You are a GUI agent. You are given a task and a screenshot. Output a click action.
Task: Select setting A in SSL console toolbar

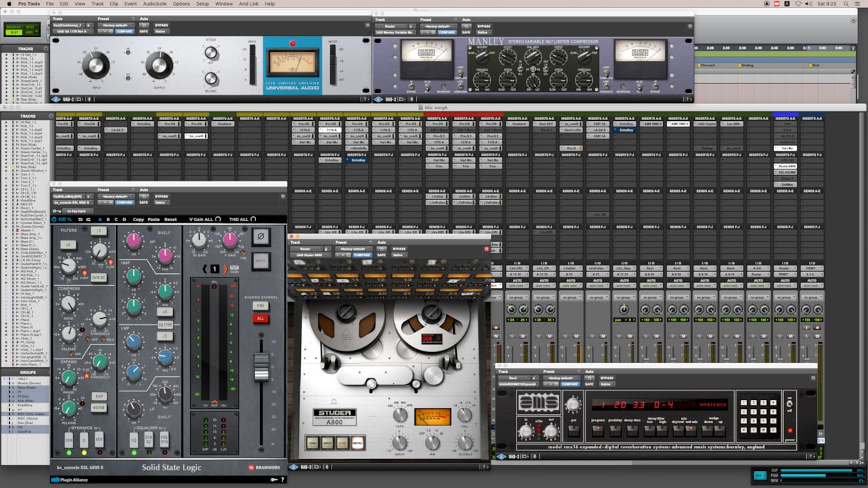[99, 219]
